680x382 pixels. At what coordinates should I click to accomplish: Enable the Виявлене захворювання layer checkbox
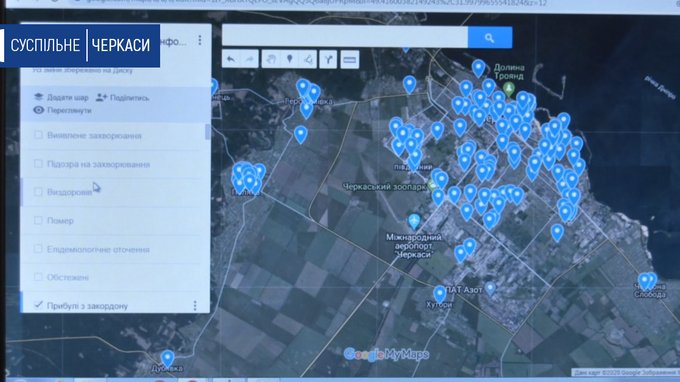[x=38, y=135]
